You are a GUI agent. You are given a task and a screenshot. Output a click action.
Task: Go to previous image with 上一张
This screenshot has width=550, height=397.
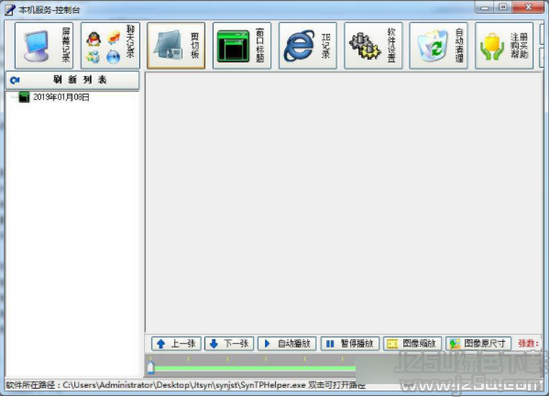pos(176,344)
